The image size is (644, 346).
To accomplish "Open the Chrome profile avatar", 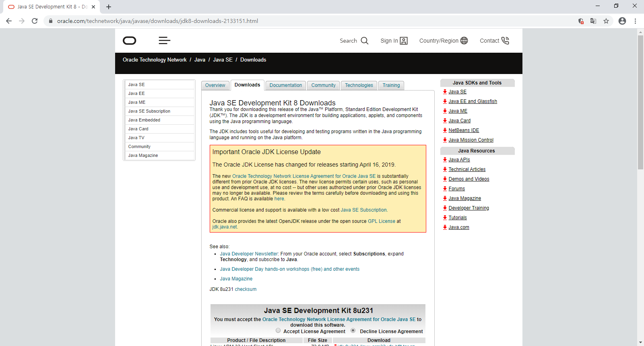I will tap(622, 21).
